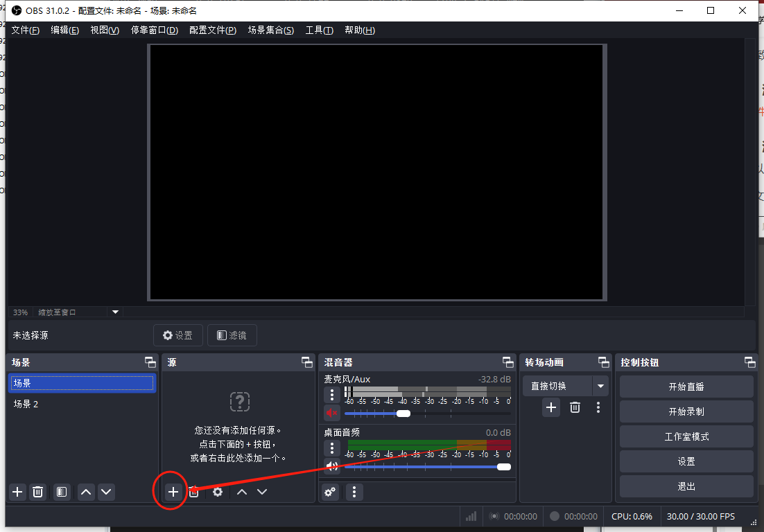Open scene filters icon in 场景 panel
The image size is (764, 532).
[62, 492]
